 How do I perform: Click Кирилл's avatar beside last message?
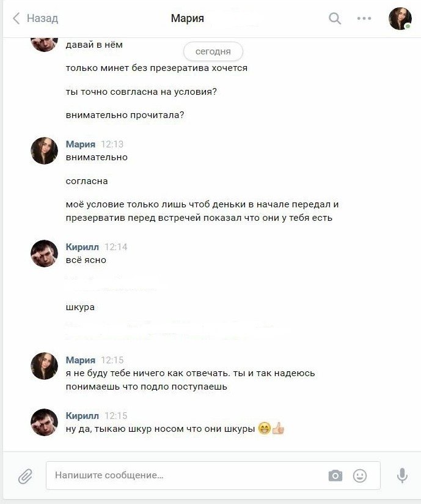click(x=45, y=422)
